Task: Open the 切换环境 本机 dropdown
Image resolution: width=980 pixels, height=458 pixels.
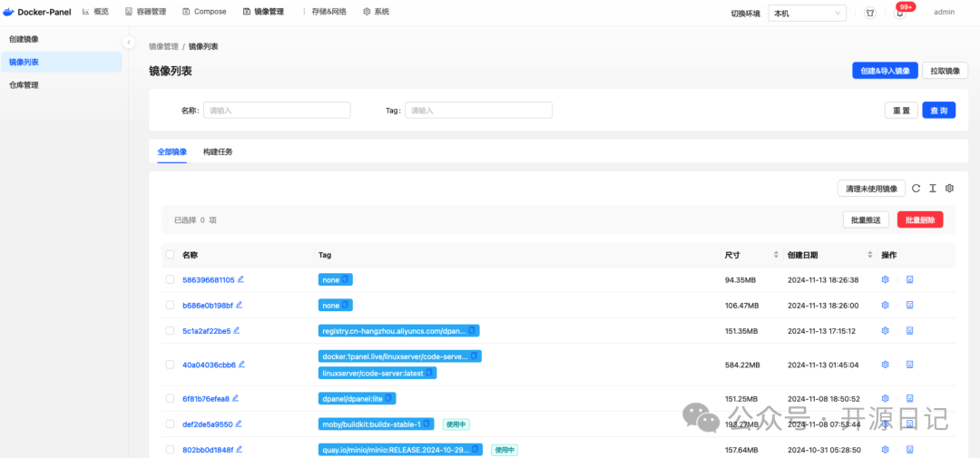Action: [x=807, y=13]
